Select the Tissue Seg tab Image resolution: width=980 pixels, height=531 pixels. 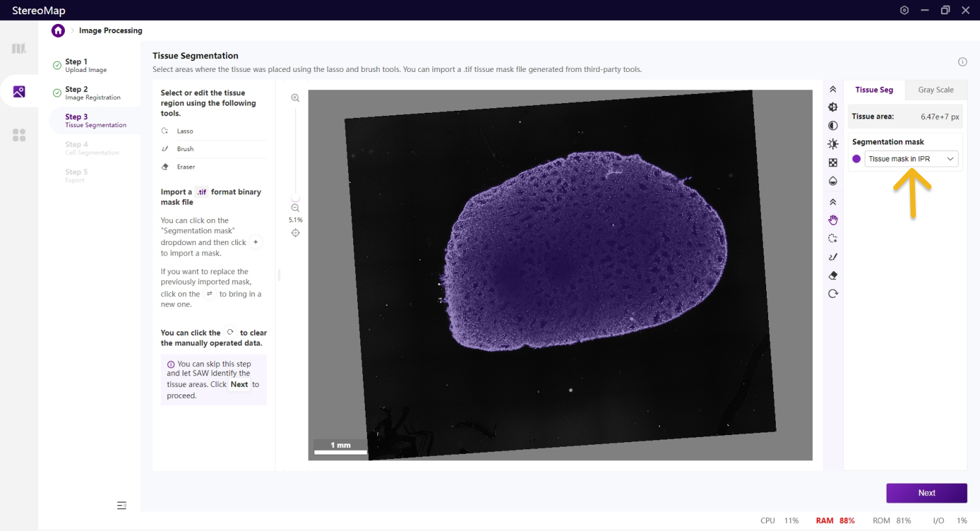874,90
